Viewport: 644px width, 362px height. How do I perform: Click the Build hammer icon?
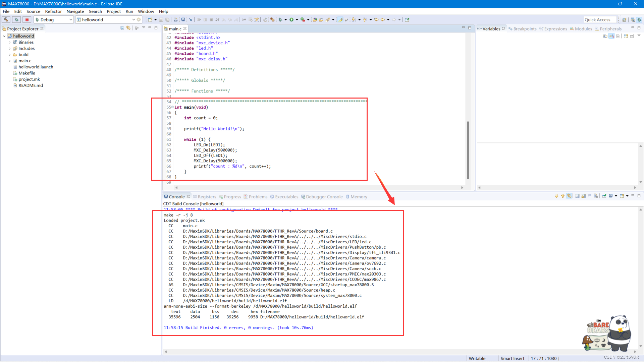[6, 20]
